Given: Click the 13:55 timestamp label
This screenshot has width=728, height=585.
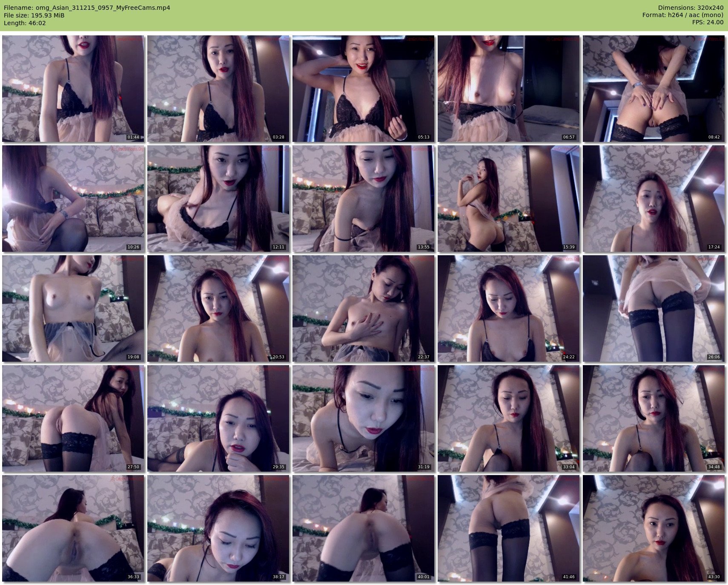Looking at the screenshot, I should (x=423, y=247).
